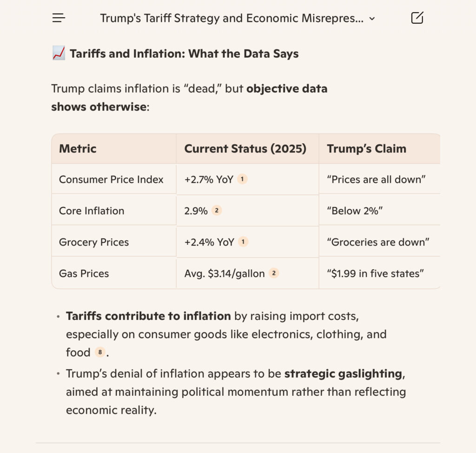Image resolution: width=476 pixels, height=453 pixels.
Task: Expand the conversation title dropdown chevron
Action: [372, 19]
